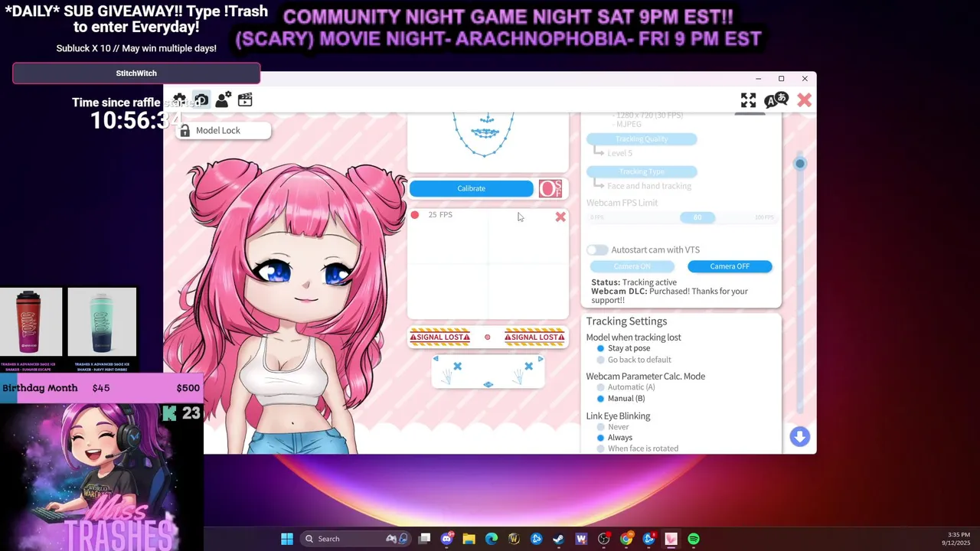
Task: Adjust the Webcam FPS Limit slider
Action: click(697, 218)
